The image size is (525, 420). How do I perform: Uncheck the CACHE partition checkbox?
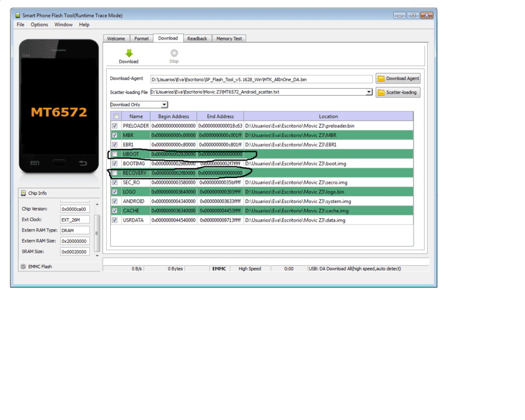click(115, 211)
